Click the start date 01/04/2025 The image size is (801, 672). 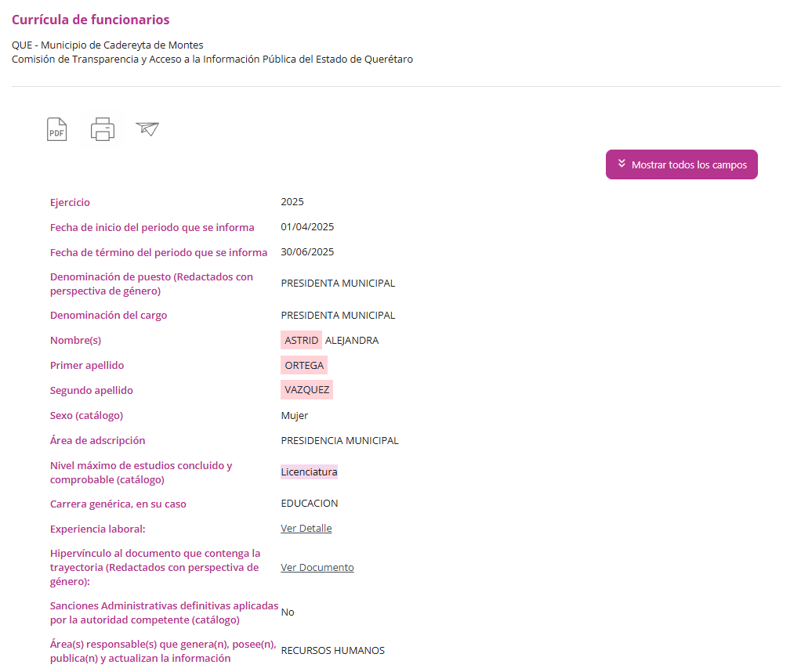[x=307, y=227]
